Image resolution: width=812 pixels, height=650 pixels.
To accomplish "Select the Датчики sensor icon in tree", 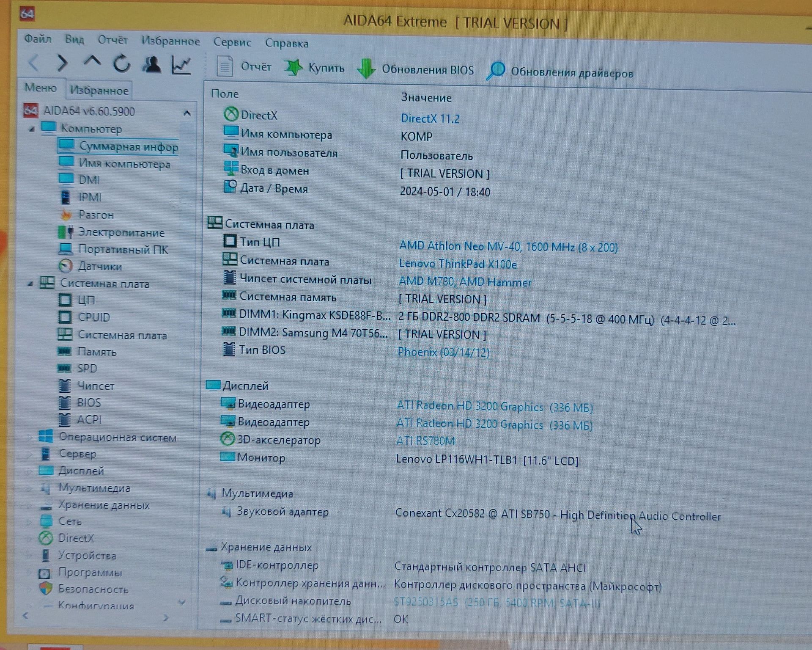I will point(65,266).
